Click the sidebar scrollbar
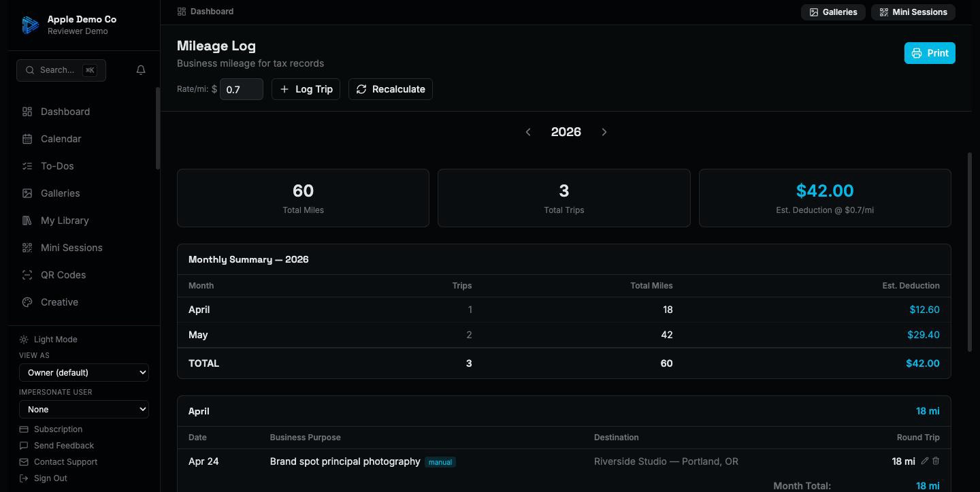This screenshot has width=980, height=492. (158, 129)
